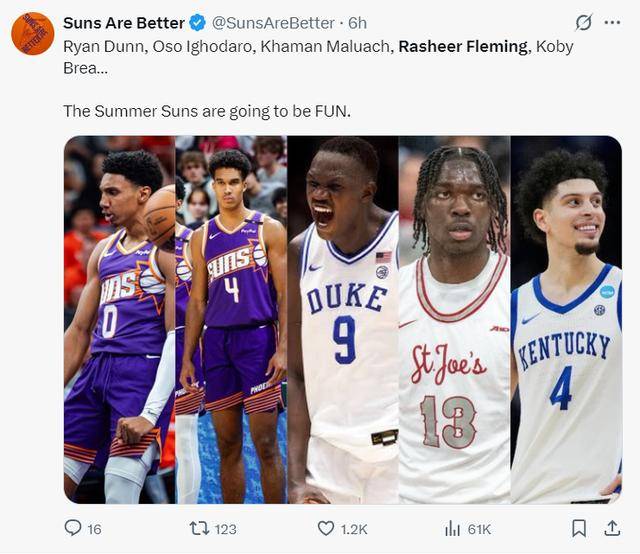Click "The Summer Suns are going to be FUN" text
Image resolution: width=640 pixels, height=554 pixels.
[207, 111]
